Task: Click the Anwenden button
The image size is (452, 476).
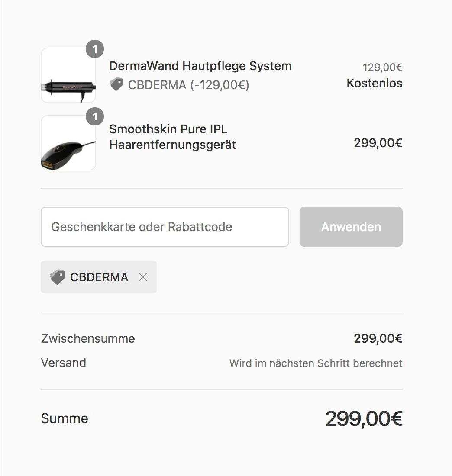Action: click(x=351, y=227)
